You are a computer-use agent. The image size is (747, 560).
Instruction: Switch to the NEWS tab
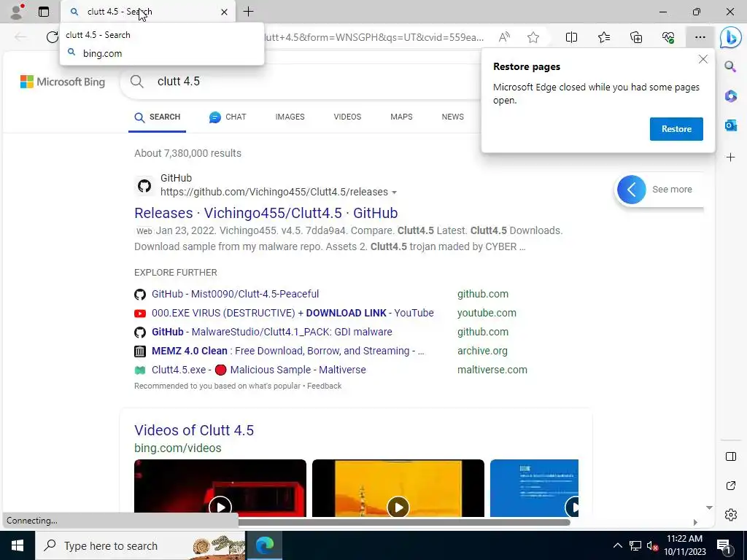point(452,117)
